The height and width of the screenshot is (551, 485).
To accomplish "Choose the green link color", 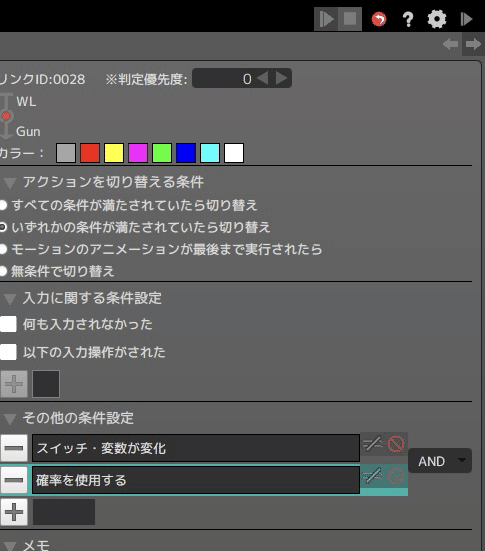I will (x=162, y=153).
